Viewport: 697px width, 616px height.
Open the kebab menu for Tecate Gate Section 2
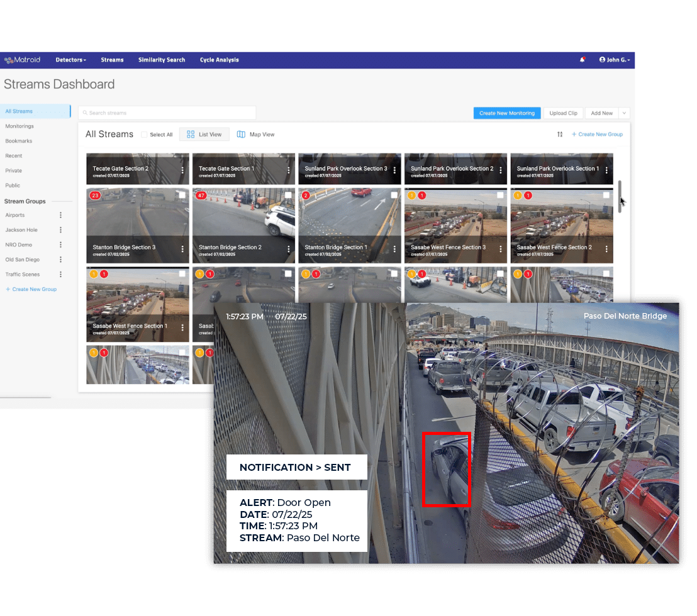click(182, 170)
